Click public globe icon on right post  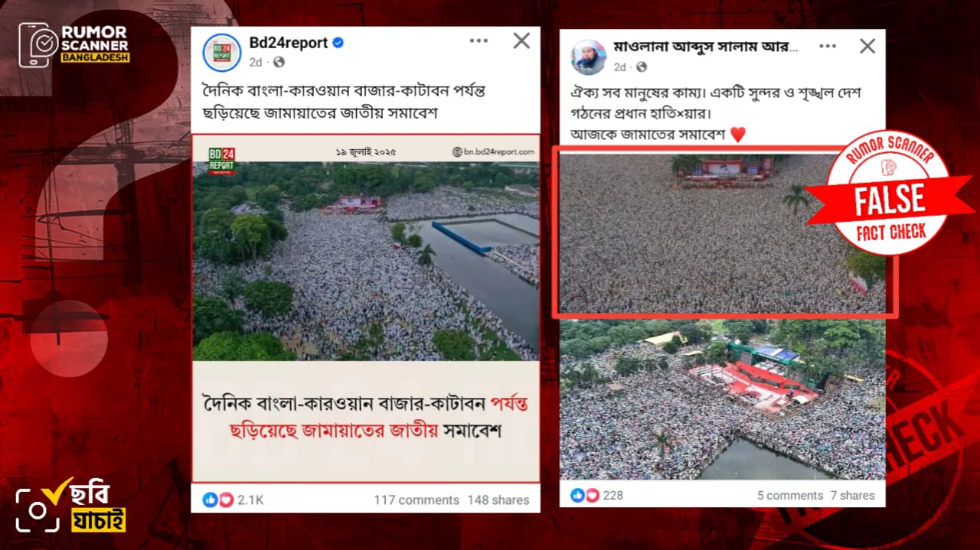pyautogui.click(x=641, y=67)
